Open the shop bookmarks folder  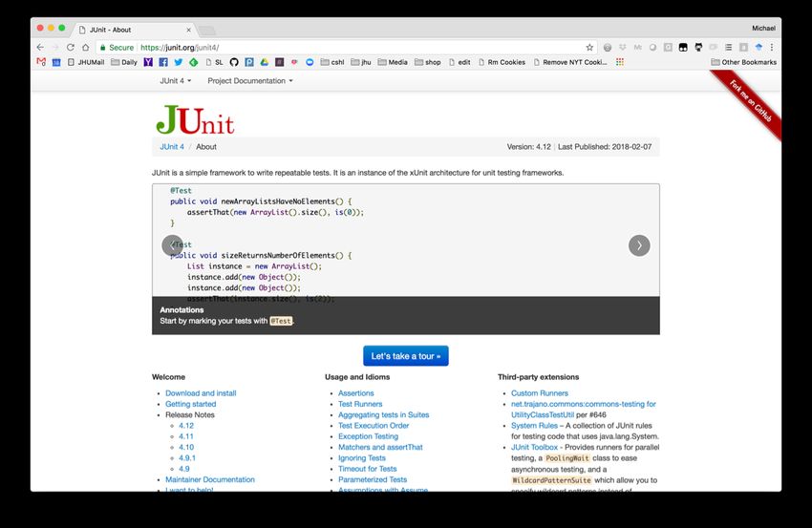(x=428, y=62)
